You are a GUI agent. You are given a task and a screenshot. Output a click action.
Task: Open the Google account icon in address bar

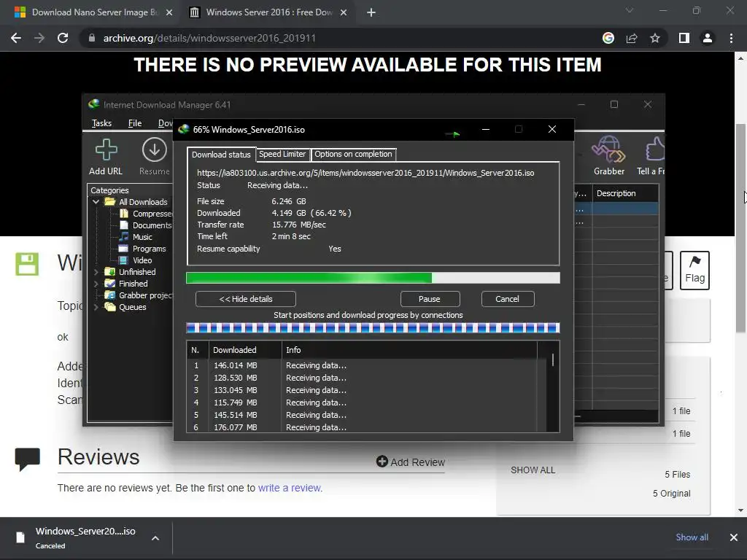click(608, 38)
